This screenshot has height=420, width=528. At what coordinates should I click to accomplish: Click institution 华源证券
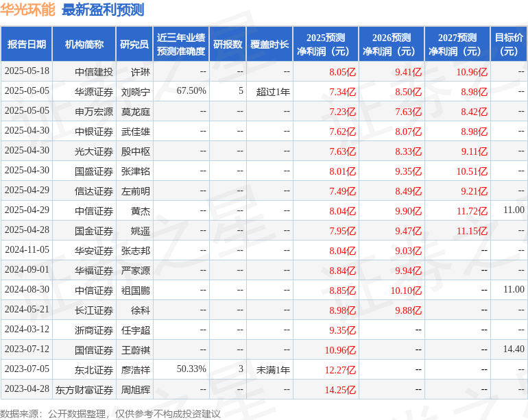click(94, 92)
